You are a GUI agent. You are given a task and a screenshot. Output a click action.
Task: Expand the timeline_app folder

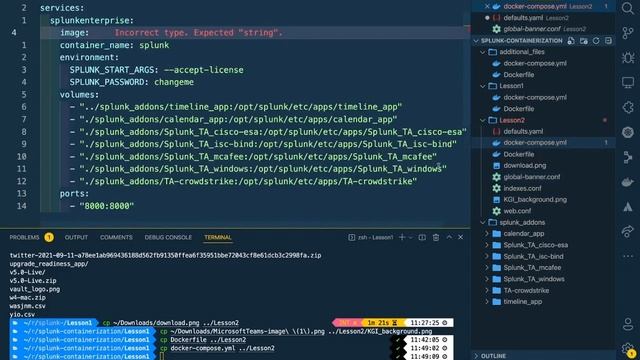[x=487, y=302]
